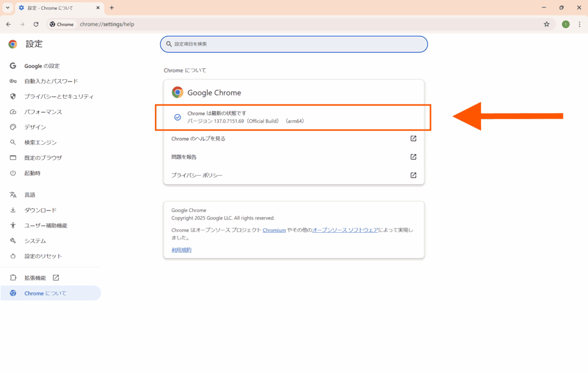Close the 設定 - Chrome について tab
The height and width of the screenshot is (374, 588).
(98, 7)
